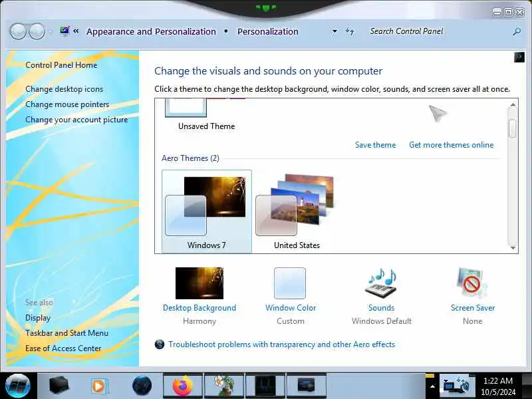Select the Unsaved Theme thumbnail
This screenshot has height=399, width=532.
207,114
